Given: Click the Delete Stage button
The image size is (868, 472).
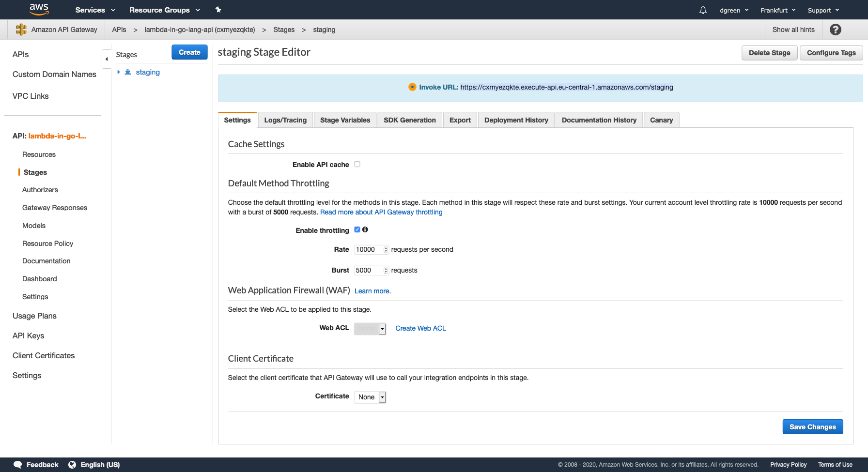Looking at the screenshot, I should click(769, 53).
